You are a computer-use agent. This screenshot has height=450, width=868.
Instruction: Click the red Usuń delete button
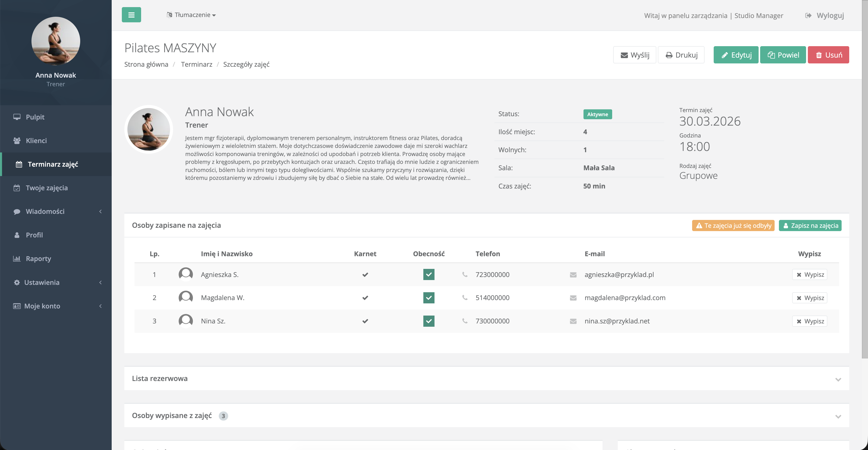point(828,55)
